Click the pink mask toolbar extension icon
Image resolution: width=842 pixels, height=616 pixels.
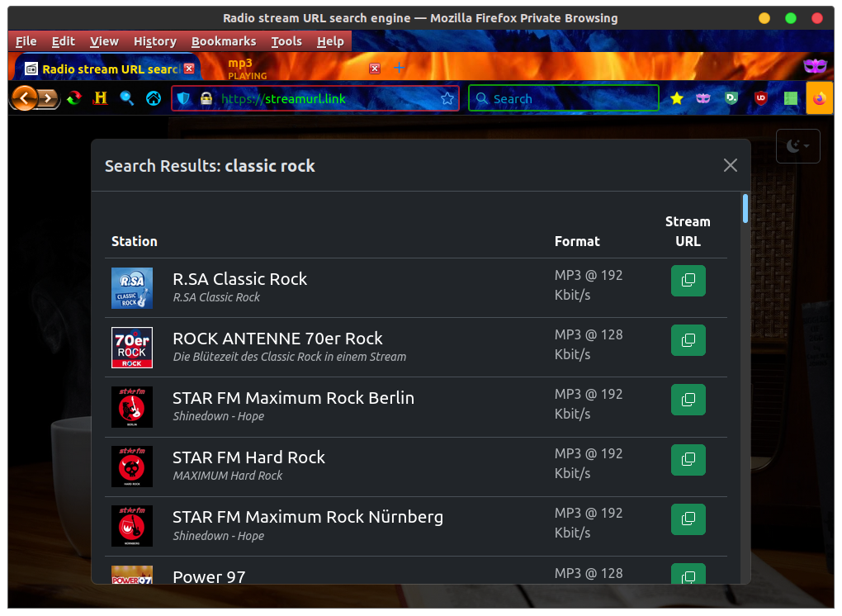[703, 98]
